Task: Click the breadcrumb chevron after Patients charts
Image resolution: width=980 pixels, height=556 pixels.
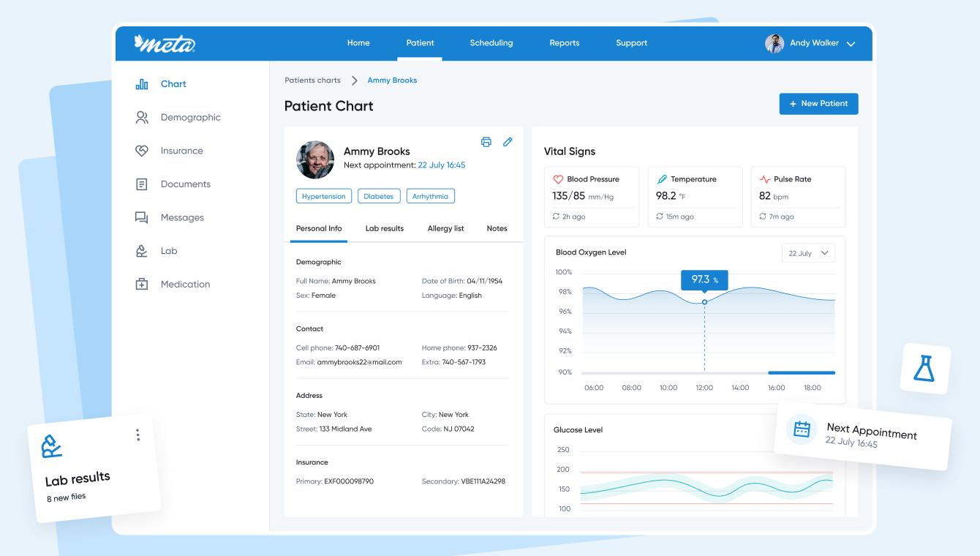Action: pyautogui.click(x=355, y=80)
